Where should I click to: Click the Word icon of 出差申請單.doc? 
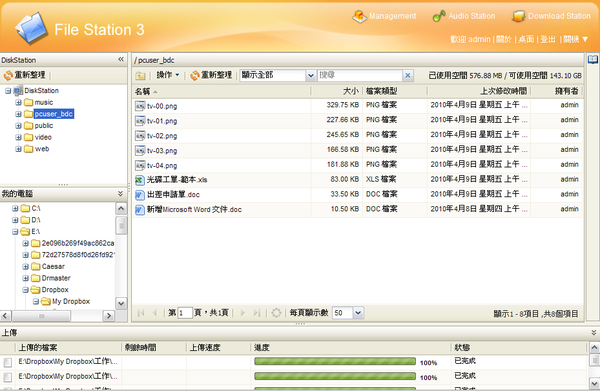[140, 195]
